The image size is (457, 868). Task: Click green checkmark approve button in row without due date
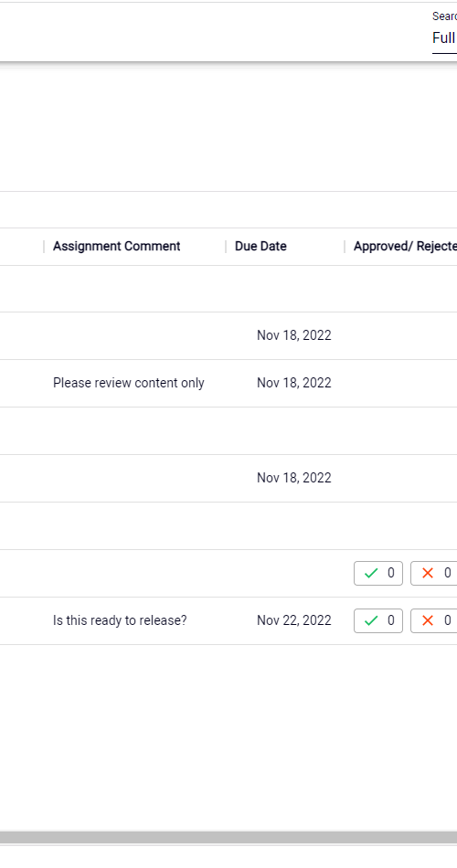tap(378, 573)
